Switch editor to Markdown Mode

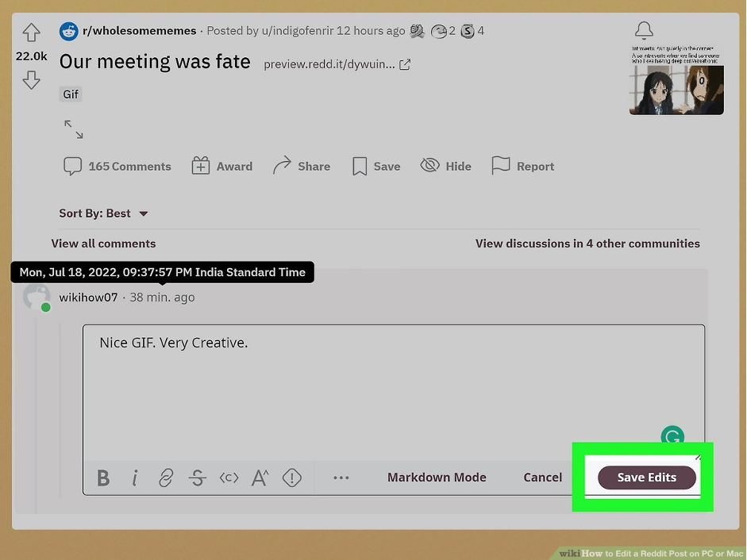click(x=437, y=478)
